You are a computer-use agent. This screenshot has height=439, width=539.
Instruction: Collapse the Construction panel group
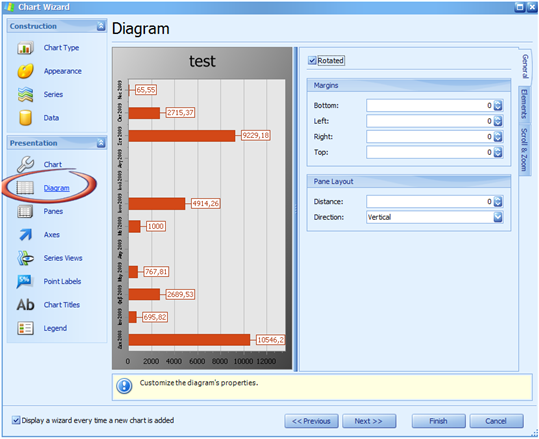pyautogui.click(x=101, y=26)
